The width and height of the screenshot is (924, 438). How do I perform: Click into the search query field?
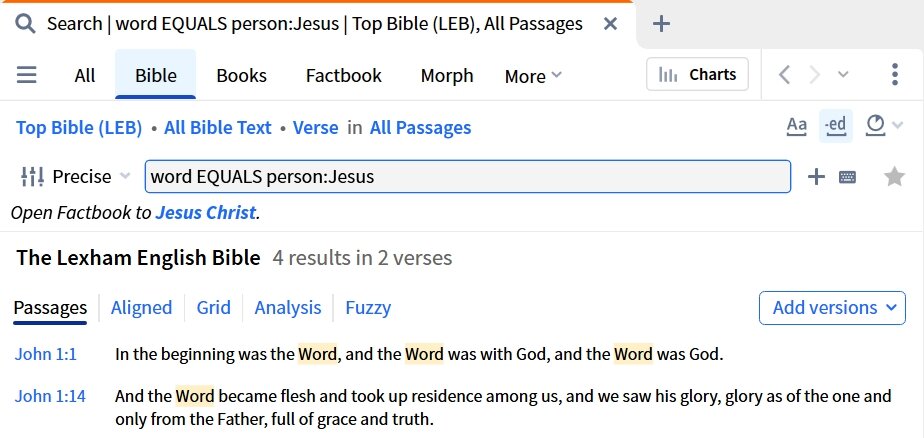[468, 176]
